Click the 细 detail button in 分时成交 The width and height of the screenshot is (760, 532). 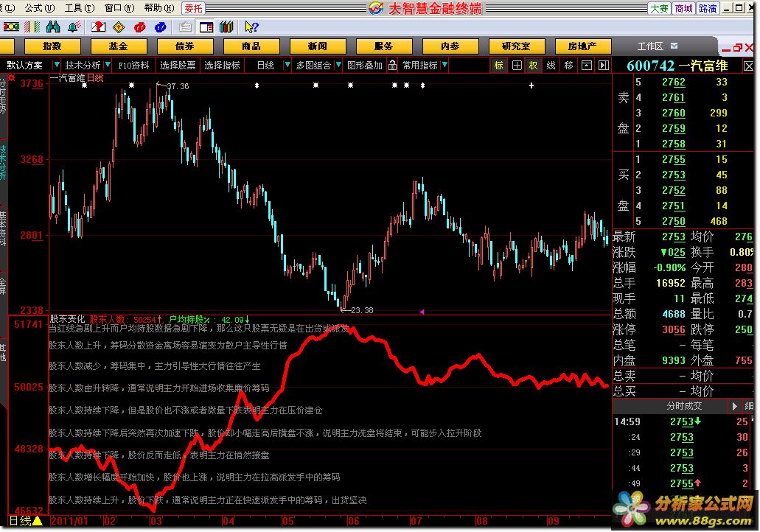pos(749,405)
